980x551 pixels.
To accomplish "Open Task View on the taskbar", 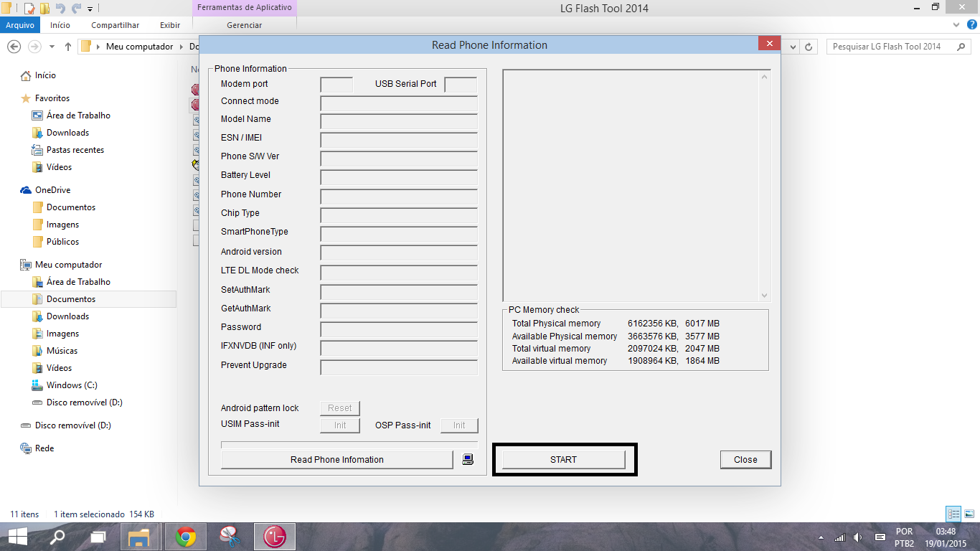I will point(98,537).
